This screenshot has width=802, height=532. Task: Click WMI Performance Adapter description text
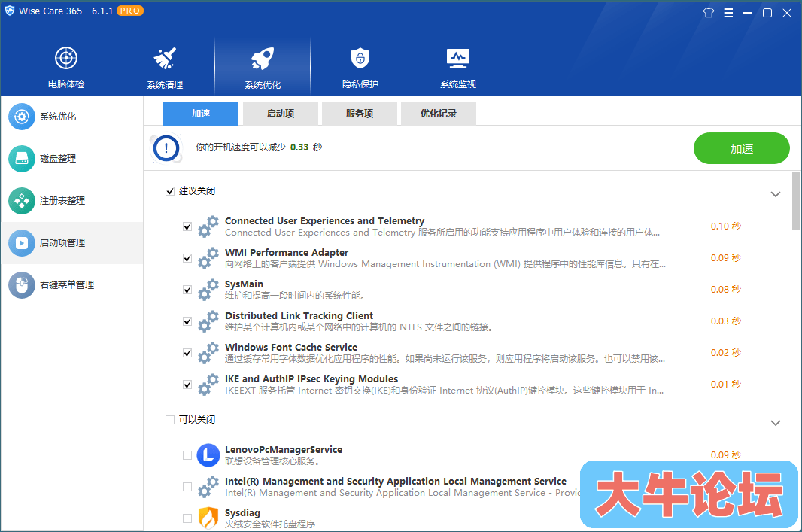coord(445,264)
